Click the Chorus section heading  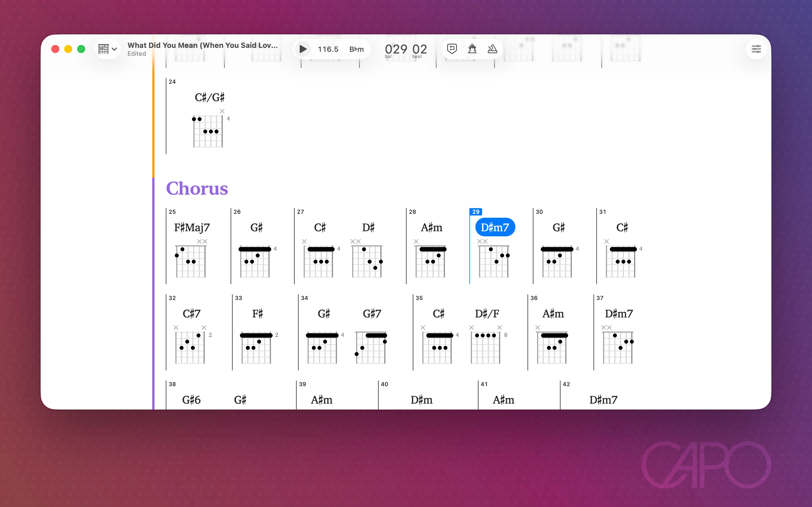click(x=197, y=188)
